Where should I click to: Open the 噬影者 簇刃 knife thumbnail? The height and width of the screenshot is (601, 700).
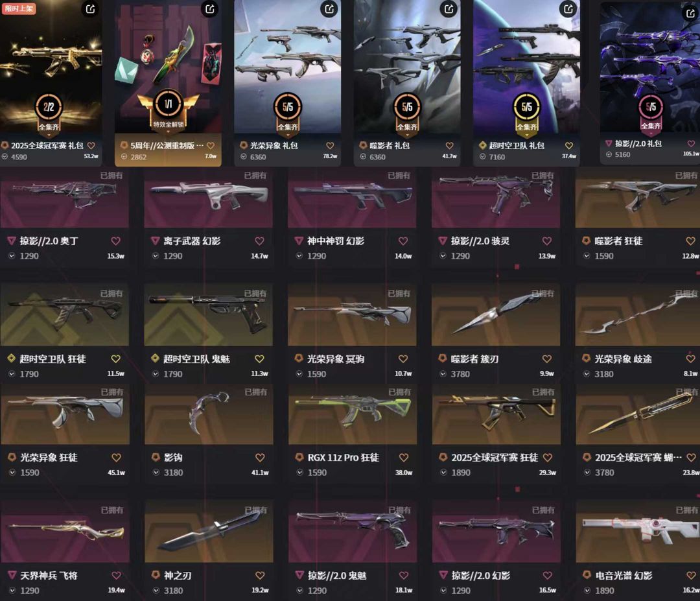(496, 315)
